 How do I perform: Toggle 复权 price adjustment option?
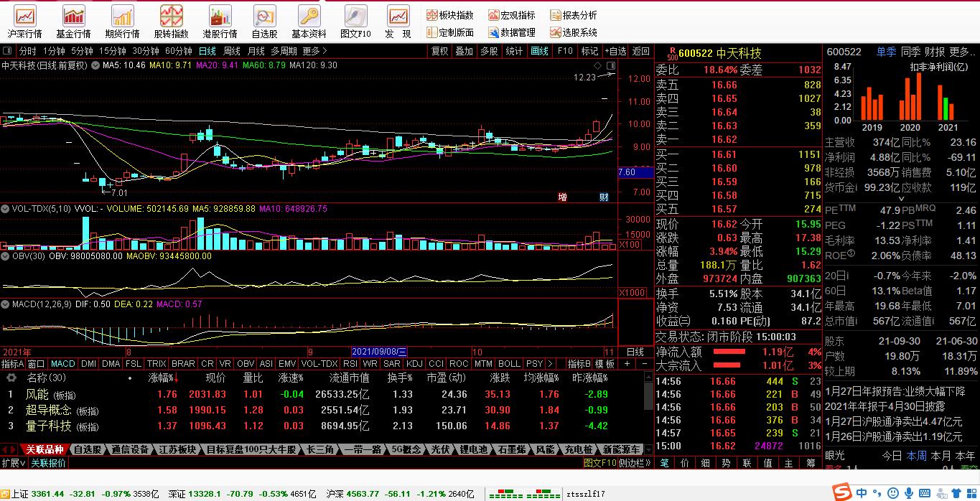[439, 51]
